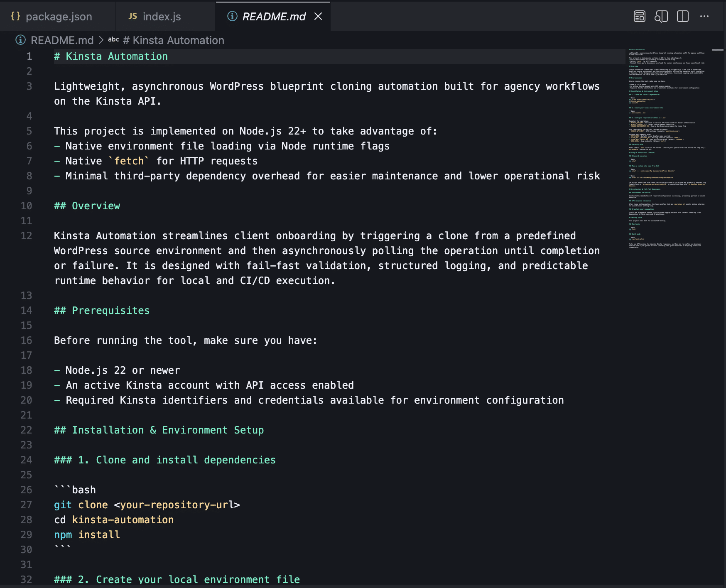Image resolution: width=726 pixels, height=588 pixels.
Task: Click the '```bash' code fence line
Action: (75, 490)
